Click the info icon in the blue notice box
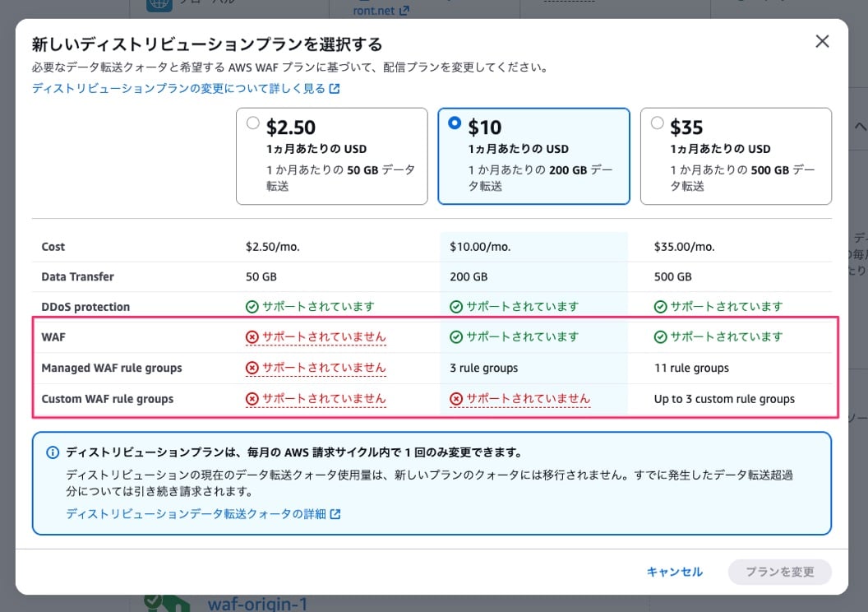 [x=53, y=452]
